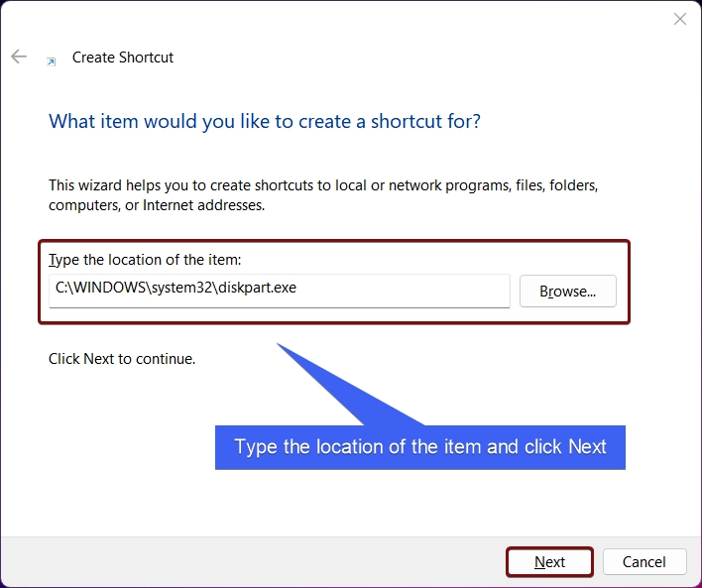The width and height of the screenshot is (702, 588).
Task: Click the back arrow in wizard header
Action: (19, 57)
